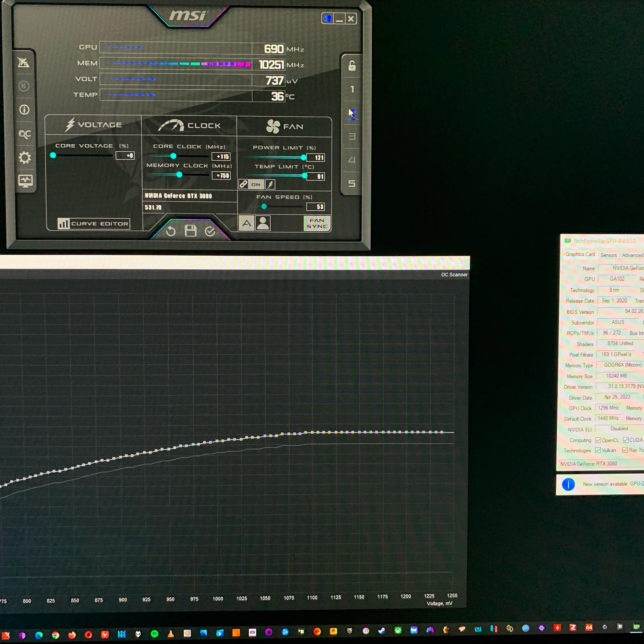Click the OC Scanner label in curve editor
Screen dimensions: 644x644
coord(454,275)
